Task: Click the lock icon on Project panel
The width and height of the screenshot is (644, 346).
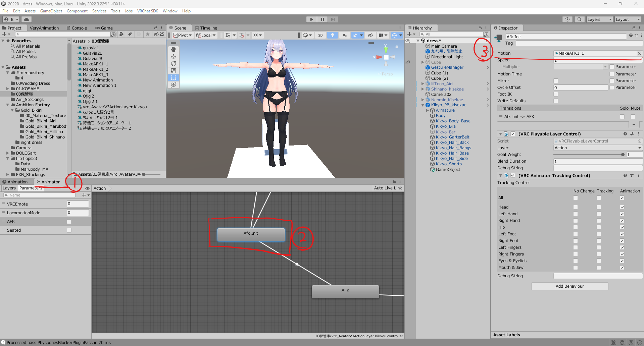Action: (x=156, y=28)
